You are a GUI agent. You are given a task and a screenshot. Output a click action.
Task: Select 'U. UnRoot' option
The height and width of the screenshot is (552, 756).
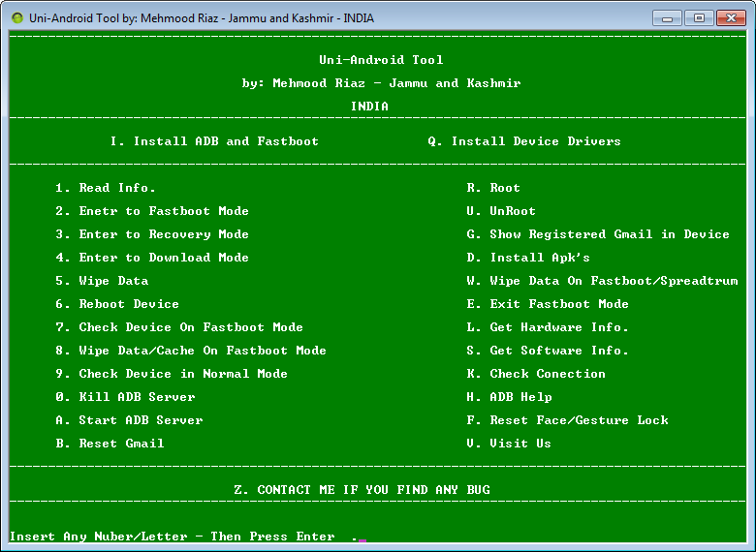pos(501,211)
